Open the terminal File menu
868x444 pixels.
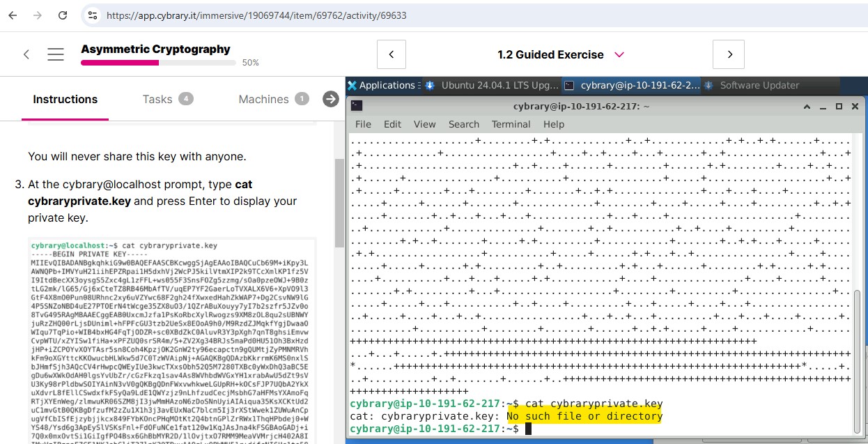click(x=363, y=124)
